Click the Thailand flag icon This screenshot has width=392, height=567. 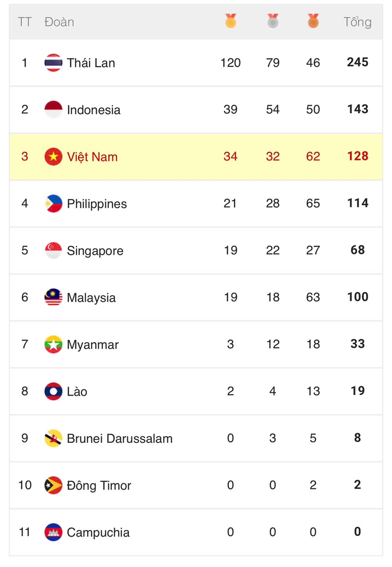coord(53,63)
